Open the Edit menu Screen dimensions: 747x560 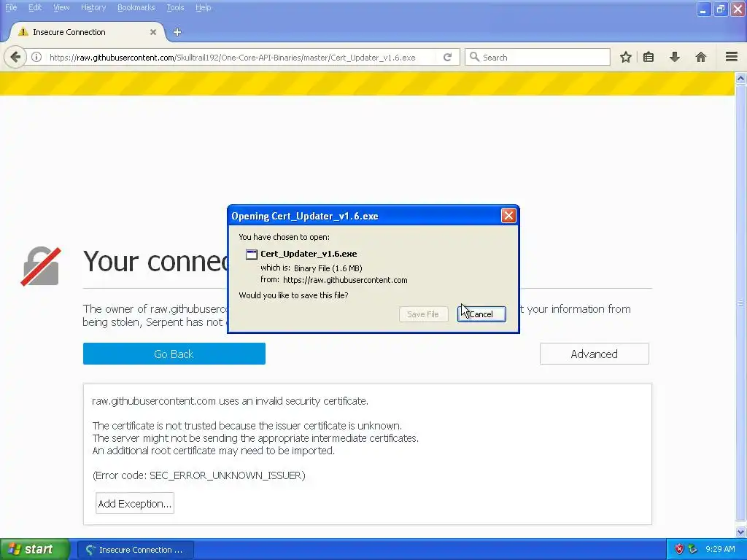click(35, 7)
